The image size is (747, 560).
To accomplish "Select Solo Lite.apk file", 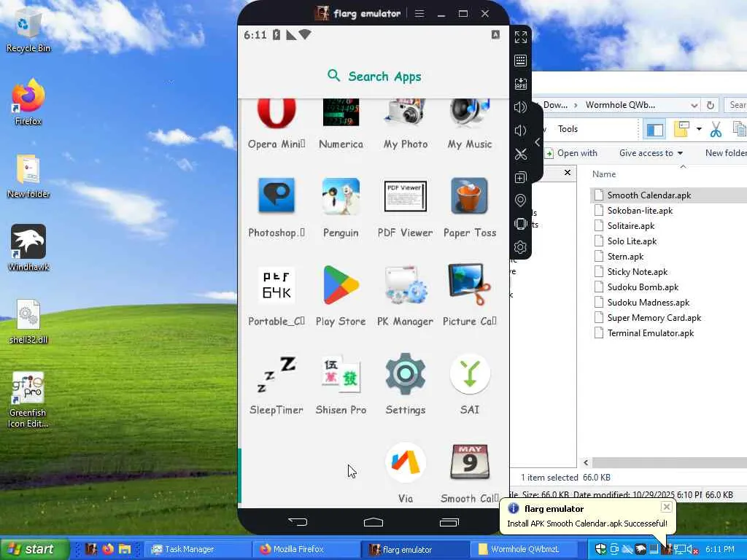I will (632, 241).
